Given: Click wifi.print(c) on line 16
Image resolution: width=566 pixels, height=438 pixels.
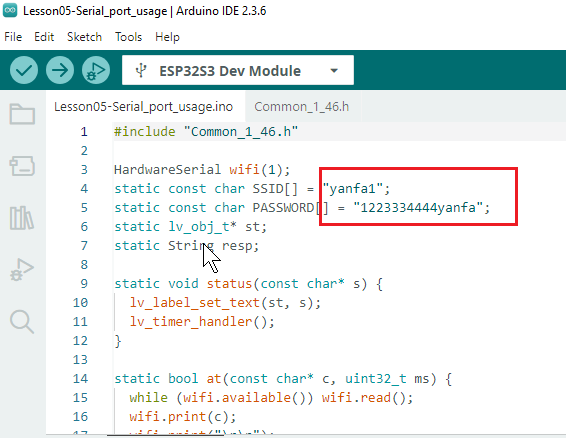Looking at the screenshot, I should tap(179, 417).
